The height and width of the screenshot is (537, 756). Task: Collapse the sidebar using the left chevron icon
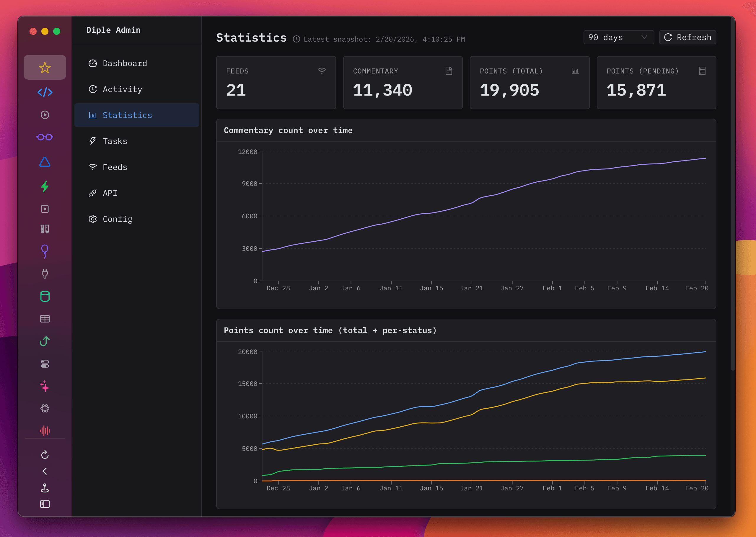[x=45, y=471]
